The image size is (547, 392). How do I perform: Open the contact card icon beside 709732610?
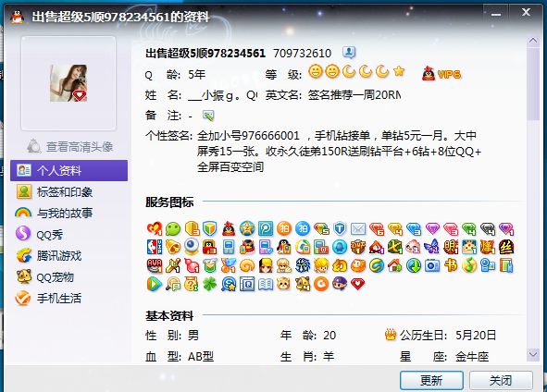[x=349, y=53]
